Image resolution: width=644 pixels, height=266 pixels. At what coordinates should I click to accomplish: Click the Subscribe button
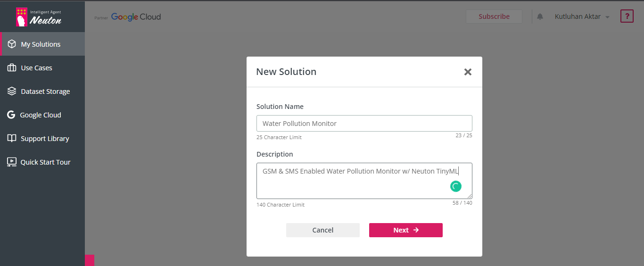pos(494,17)
